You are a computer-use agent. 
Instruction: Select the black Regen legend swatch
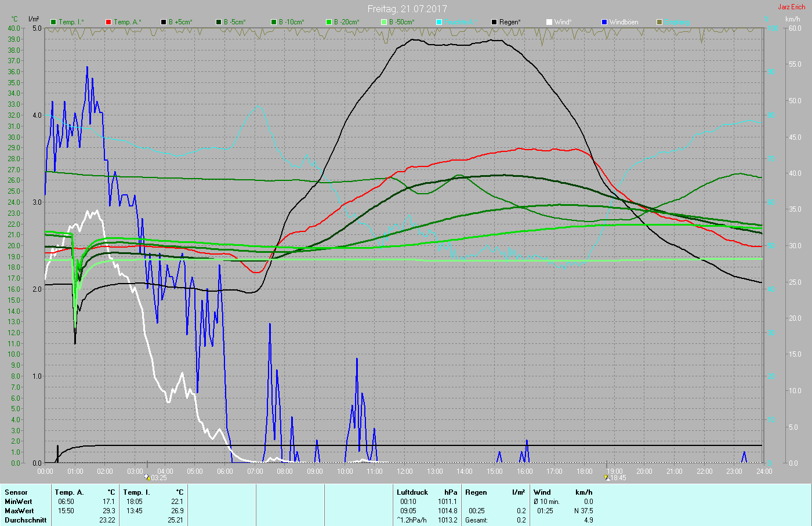tap(494, 22)
